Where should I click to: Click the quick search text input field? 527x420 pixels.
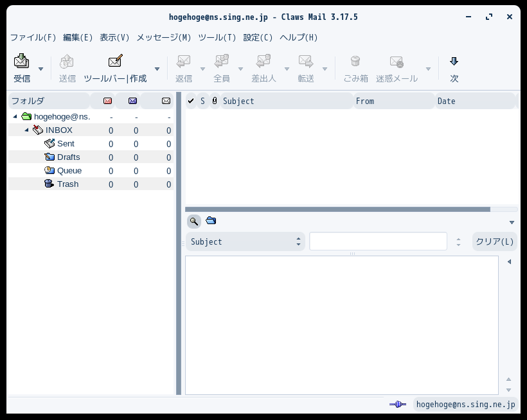tap(378, 241)
